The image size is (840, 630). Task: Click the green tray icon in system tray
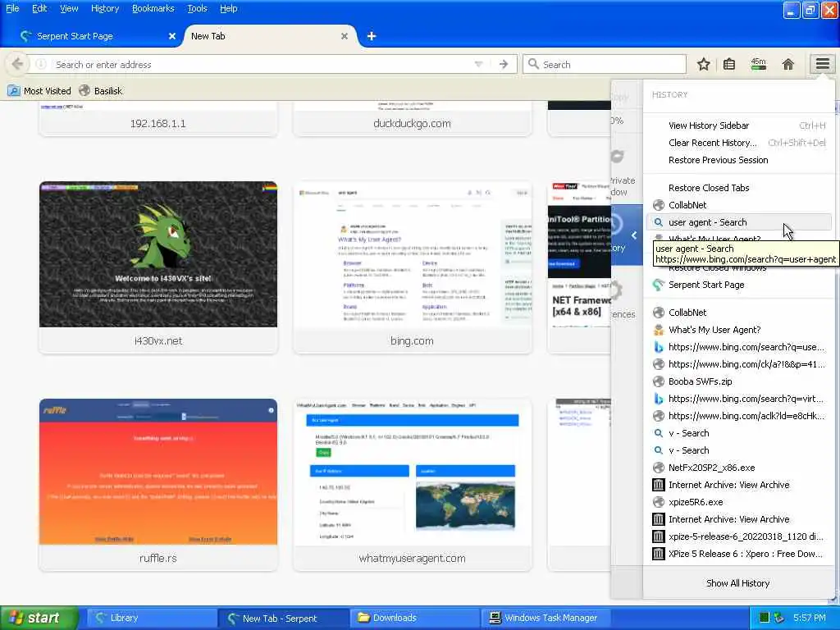click(765, 618)
